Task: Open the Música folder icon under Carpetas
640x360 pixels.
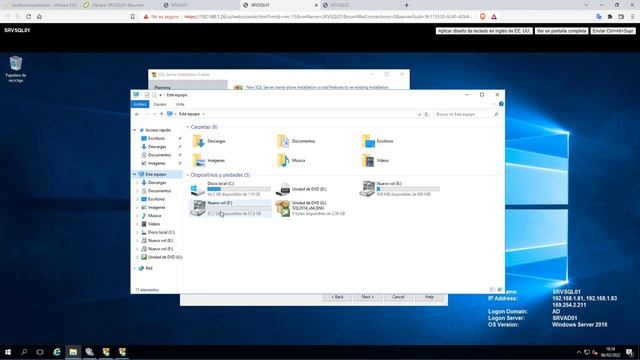Action: tap(283, 160)
